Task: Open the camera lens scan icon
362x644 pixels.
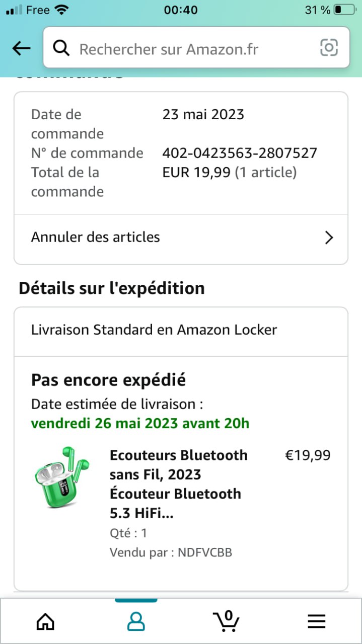Action: coord(329,48)
